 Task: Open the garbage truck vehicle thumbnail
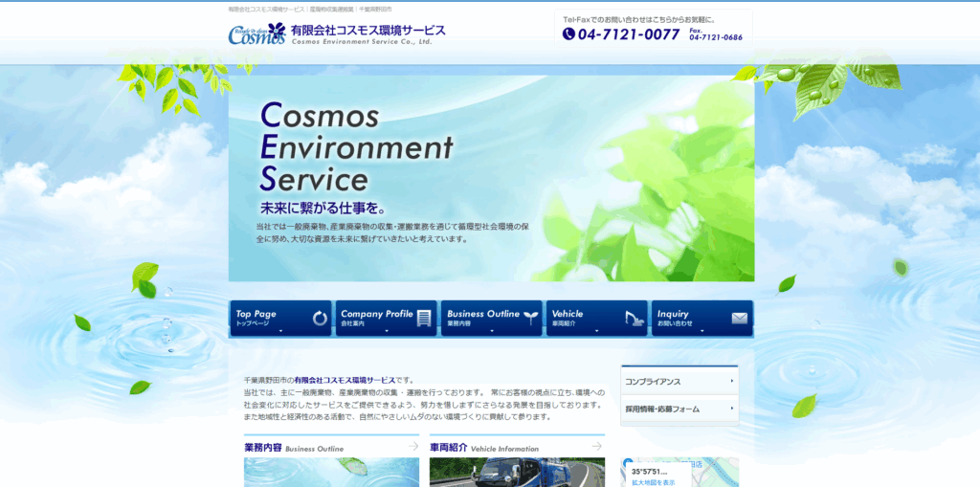point(517,473)
